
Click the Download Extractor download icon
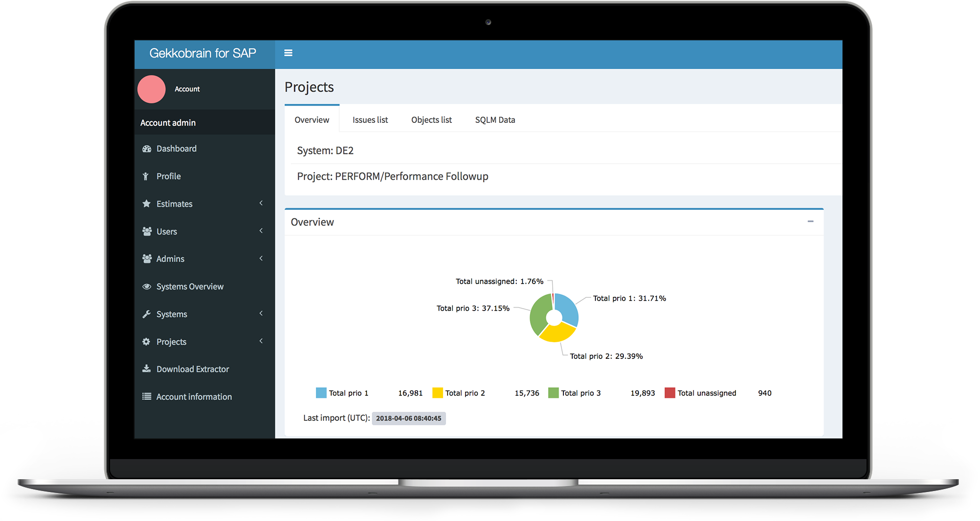pyautogui.click(x=146, y=369)
